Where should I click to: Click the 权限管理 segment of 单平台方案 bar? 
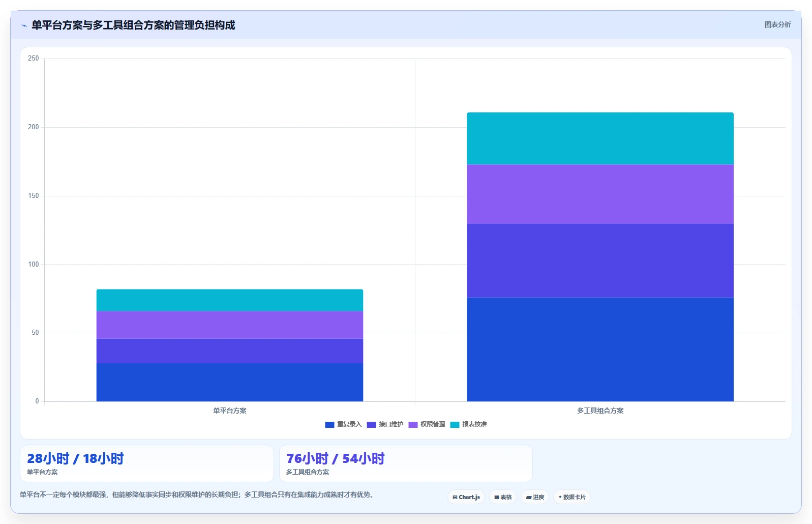pyautogui.click(x=230, y=325)
